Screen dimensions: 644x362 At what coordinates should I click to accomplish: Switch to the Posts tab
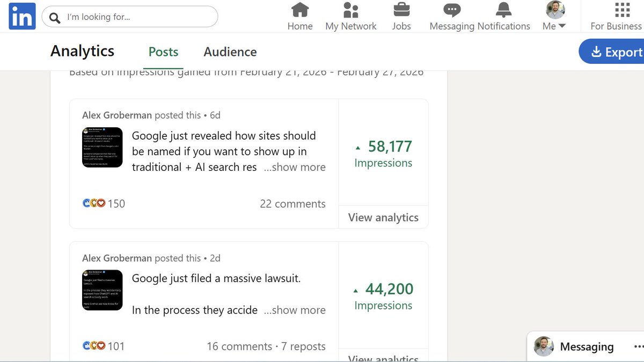tap(163, 52)
